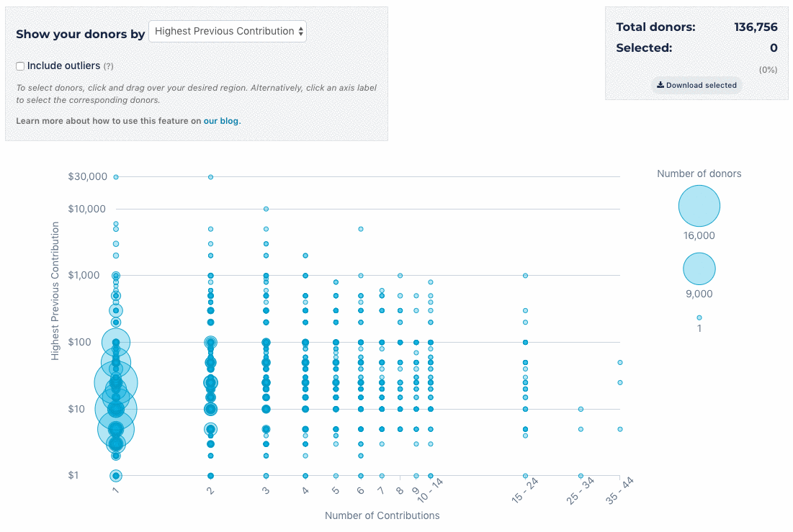The image size is (793, 532).
Task: Enable the Include outliers checkbox
Action: (x=20, y=66)
